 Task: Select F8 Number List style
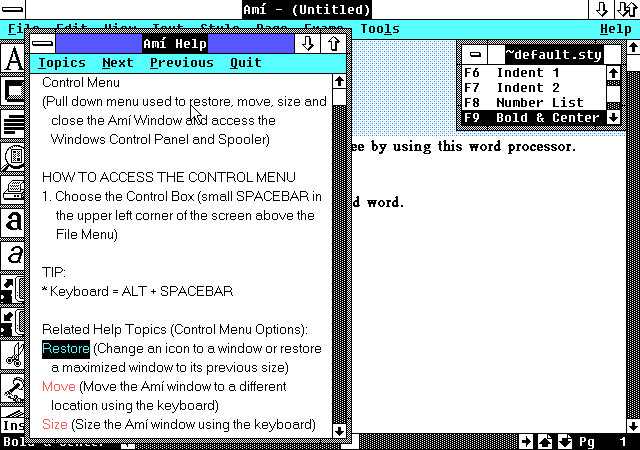pos(534,102)
